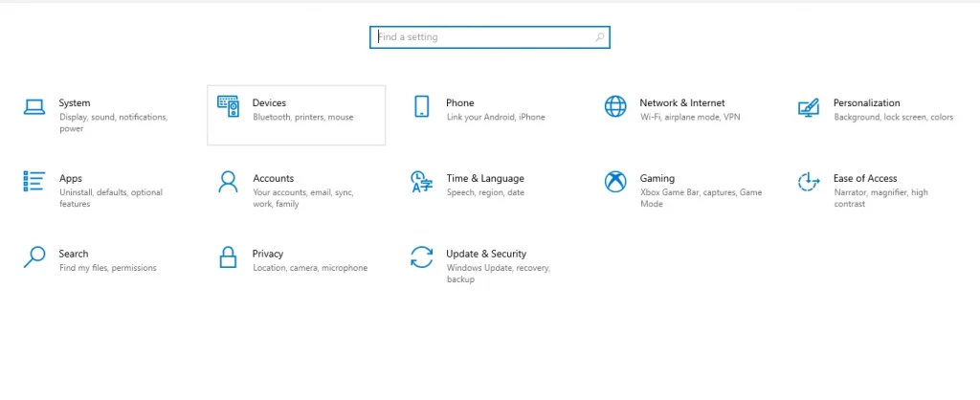
Task: Open Apps settings title
Action: tap(71, 179)
